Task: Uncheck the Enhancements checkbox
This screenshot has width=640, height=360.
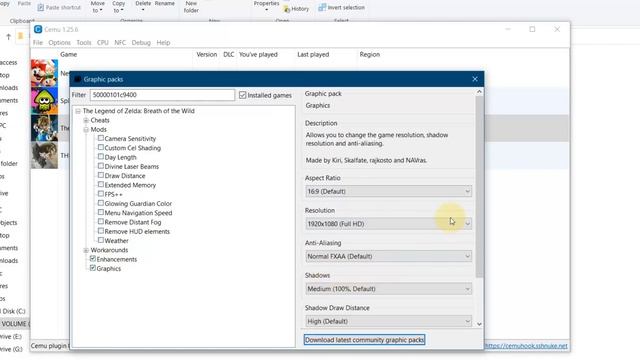Action: tap(93, 259)
